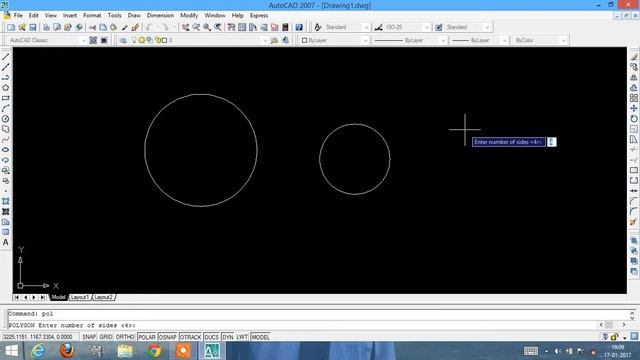Viewport: 640px width, 360px height.
Task: Open the Modify menu
Action: 189,16
